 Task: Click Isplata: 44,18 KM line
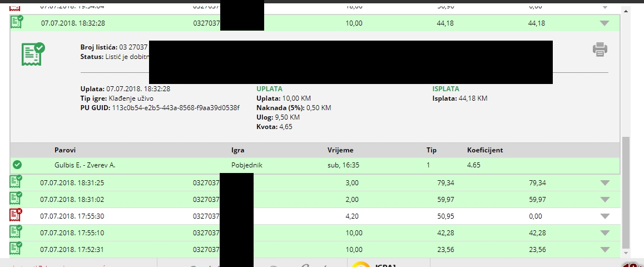coord(459,98)
